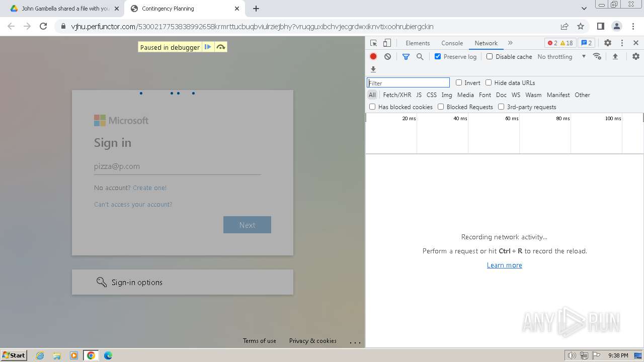Open a new browser tab
This screenshot has height=362, width=644.
click(x=256, y=9)
